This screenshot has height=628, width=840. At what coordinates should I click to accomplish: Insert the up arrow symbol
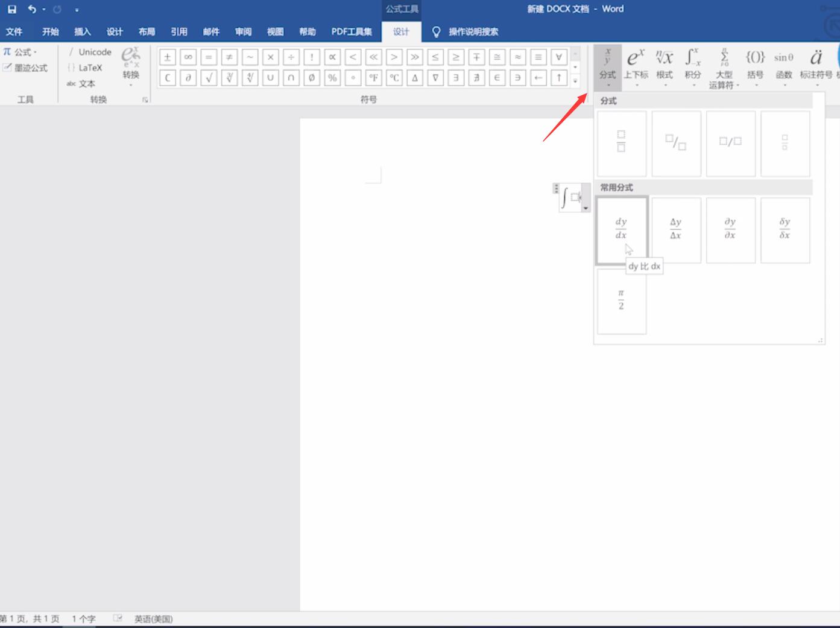559,78
